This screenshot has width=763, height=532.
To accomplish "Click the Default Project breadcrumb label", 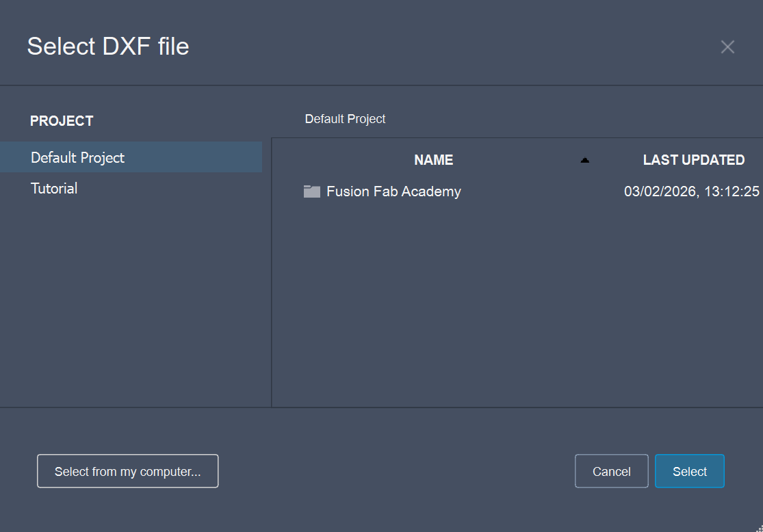I will pyautogui.click(x=345, y=118).
